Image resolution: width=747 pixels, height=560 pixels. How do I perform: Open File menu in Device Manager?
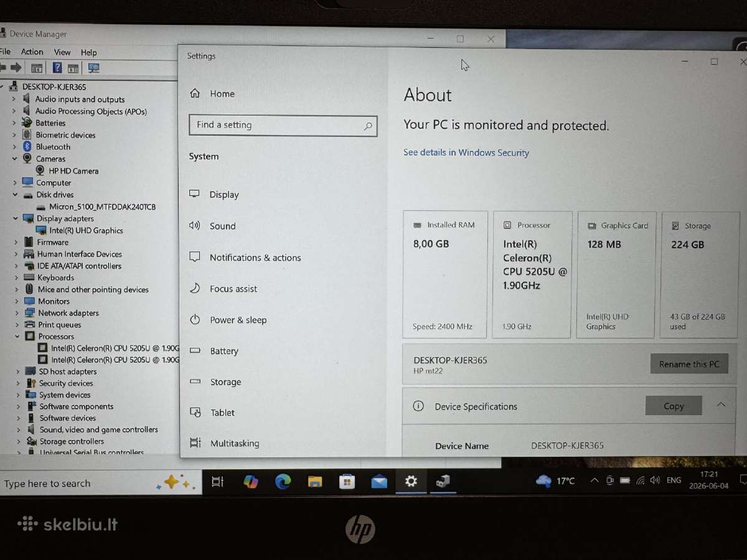(x=5, y=52)
